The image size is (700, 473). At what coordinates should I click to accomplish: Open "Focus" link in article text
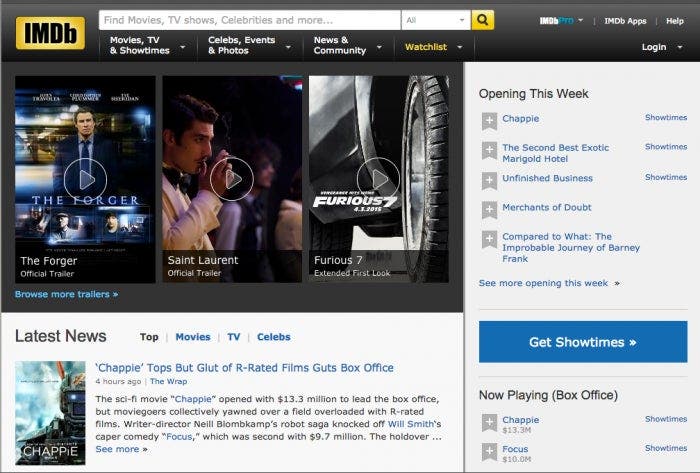tap(179, 436)
